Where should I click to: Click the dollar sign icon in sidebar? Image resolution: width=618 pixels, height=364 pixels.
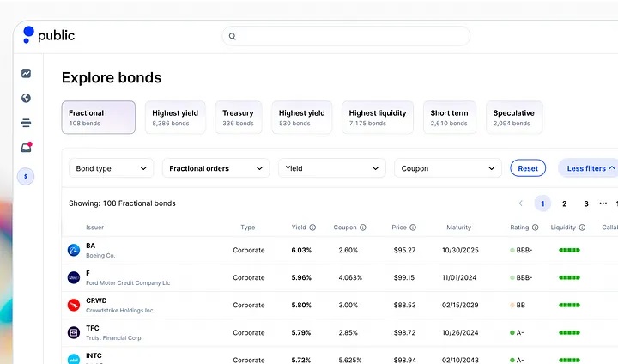click(x=27, y=176)
